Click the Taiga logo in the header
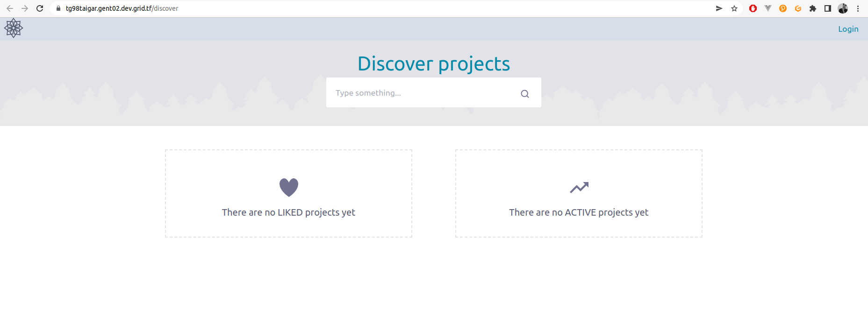Screen dimensions: 868x330 [14, 28]
